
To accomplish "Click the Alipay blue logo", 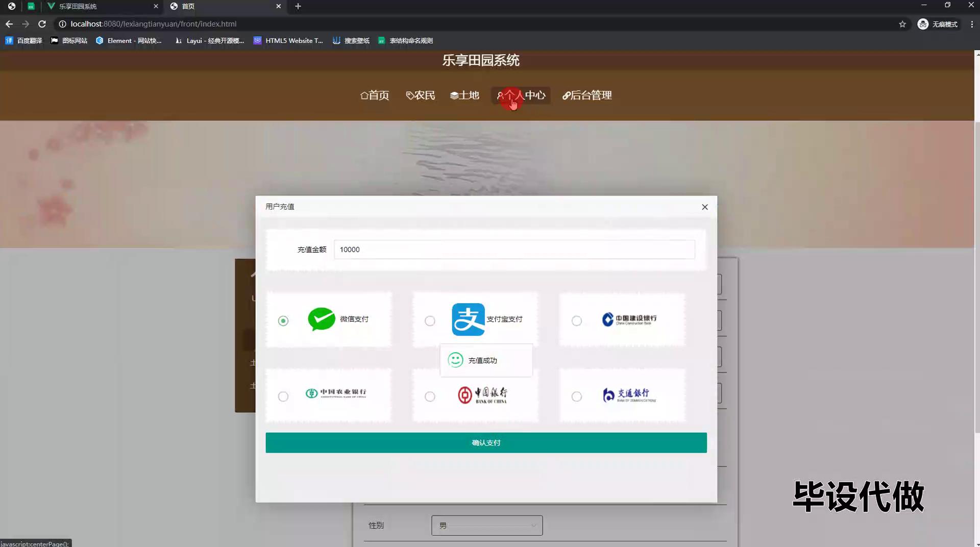I will click(468, 319).
